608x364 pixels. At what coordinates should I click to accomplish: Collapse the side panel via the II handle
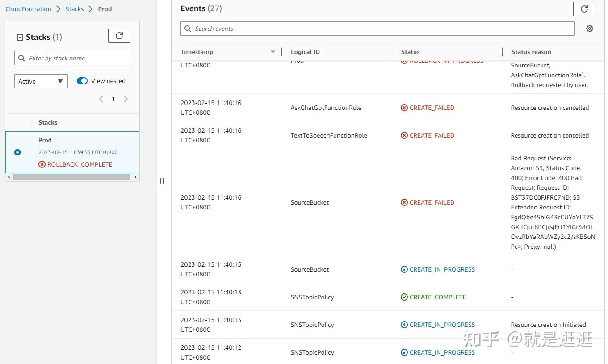[x=162, y=180]
